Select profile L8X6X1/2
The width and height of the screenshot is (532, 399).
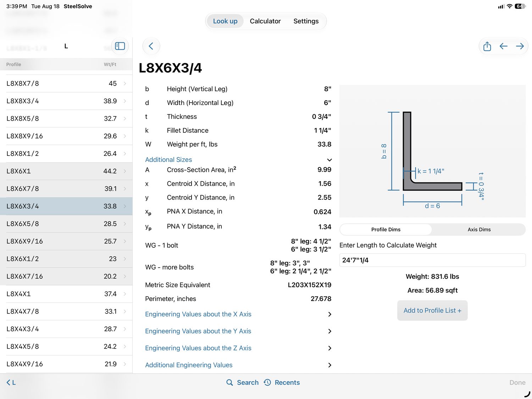pos(66,259)
